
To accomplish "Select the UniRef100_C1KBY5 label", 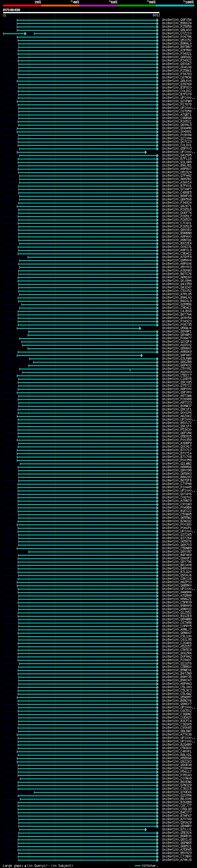I will click(x=176, y=379).
